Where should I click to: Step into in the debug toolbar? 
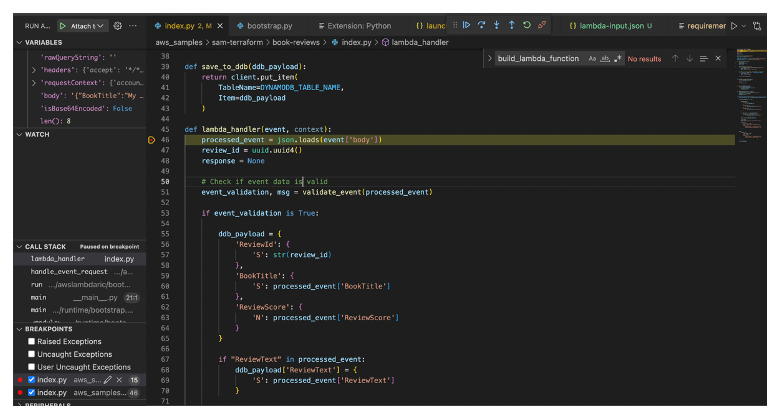pyautogui.click(x=496, y=25)
